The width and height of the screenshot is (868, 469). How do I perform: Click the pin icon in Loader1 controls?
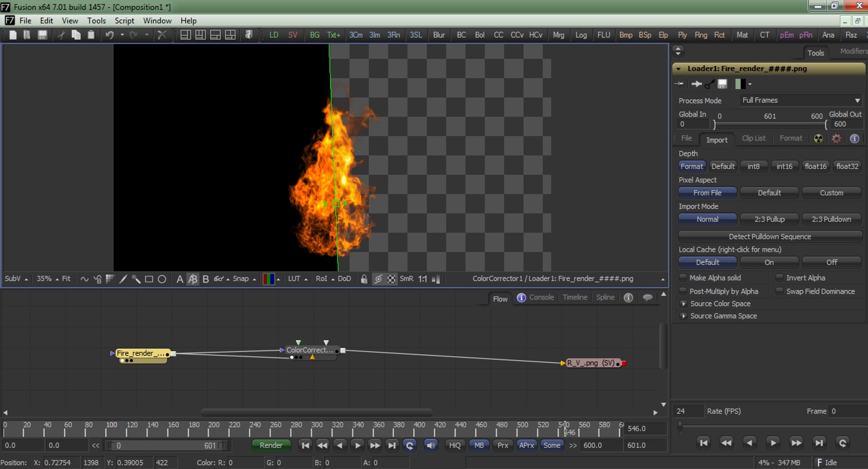679,84
